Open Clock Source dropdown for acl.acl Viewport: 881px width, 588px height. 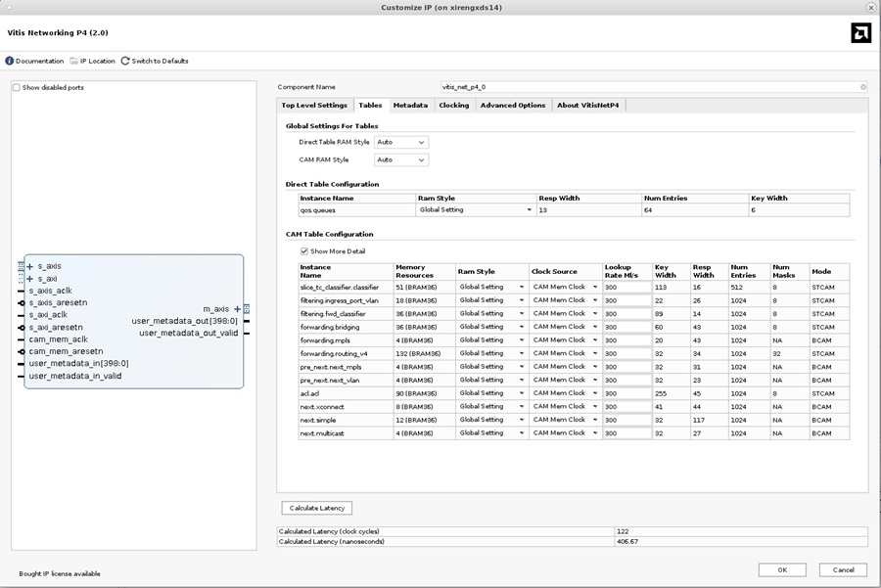tap(565, 393)
